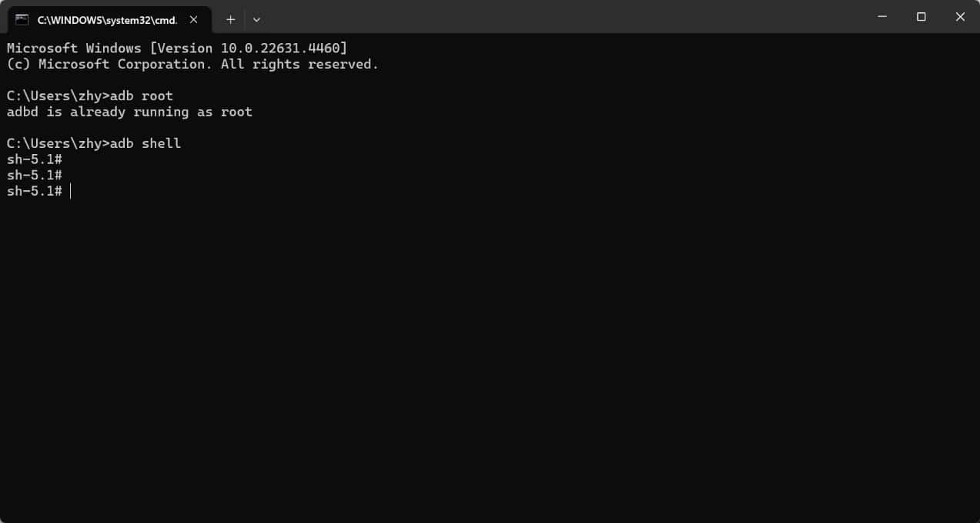
Task: Open a new terminal tab with plus
Action: [230, 19]
